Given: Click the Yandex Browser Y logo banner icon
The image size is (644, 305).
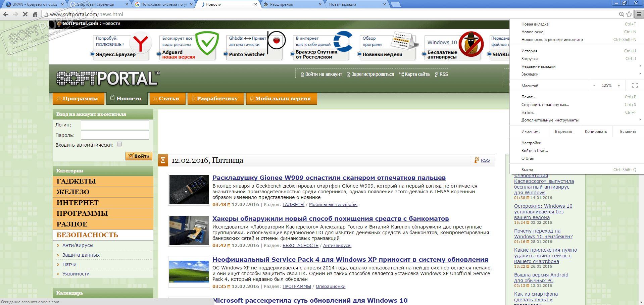Looking at the screenshot, I should pyautogui.click(x=141, y=43).
